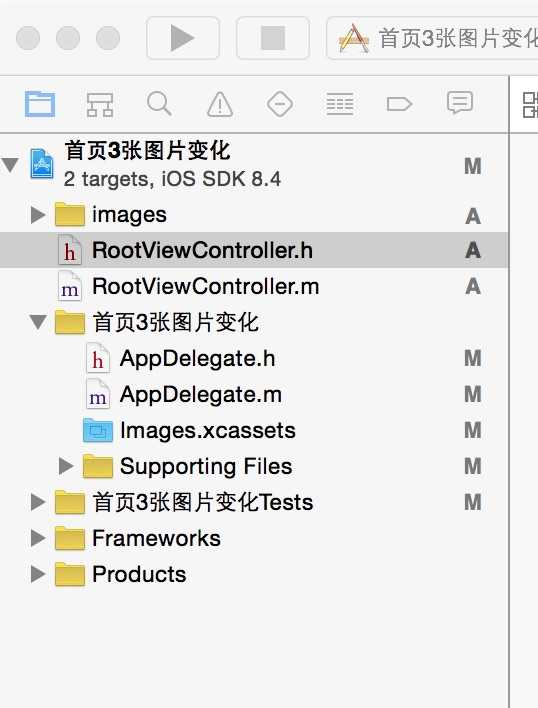Collapse the project root disclosure triangle
This screenshot has width=538, height=708.
click(10, 165)
